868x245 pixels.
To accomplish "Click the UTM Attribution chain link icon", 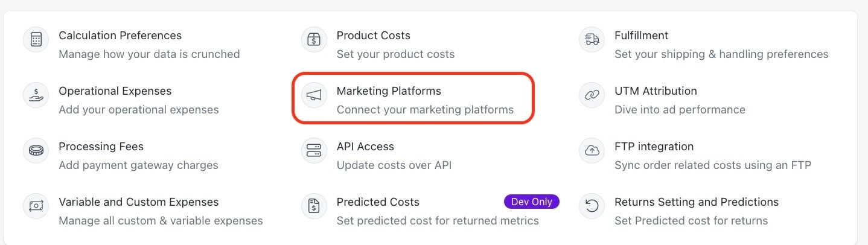I will click(x=592, y=95).
